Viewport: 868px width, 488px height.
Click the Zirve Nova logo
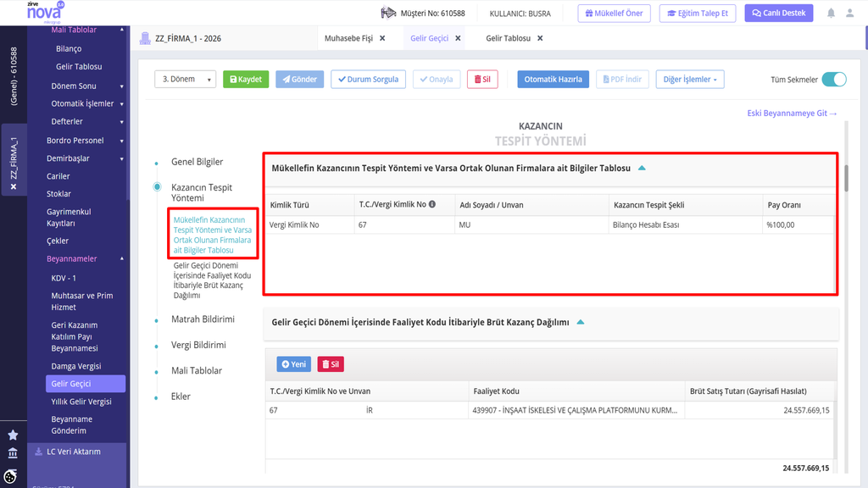click(x=45, y=12)
